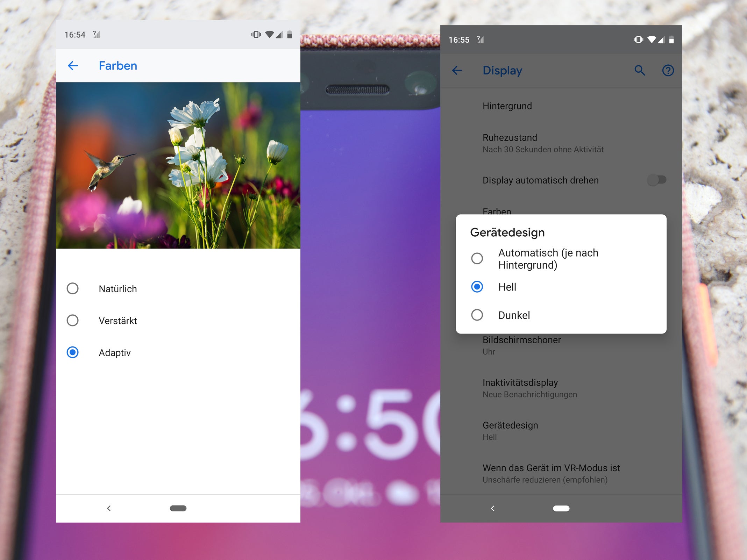The image size is (747, 560).
Task: Tap 'Nach 30 Sekunden ohne Aktivität' subtitle
Action: pos(543,149)
